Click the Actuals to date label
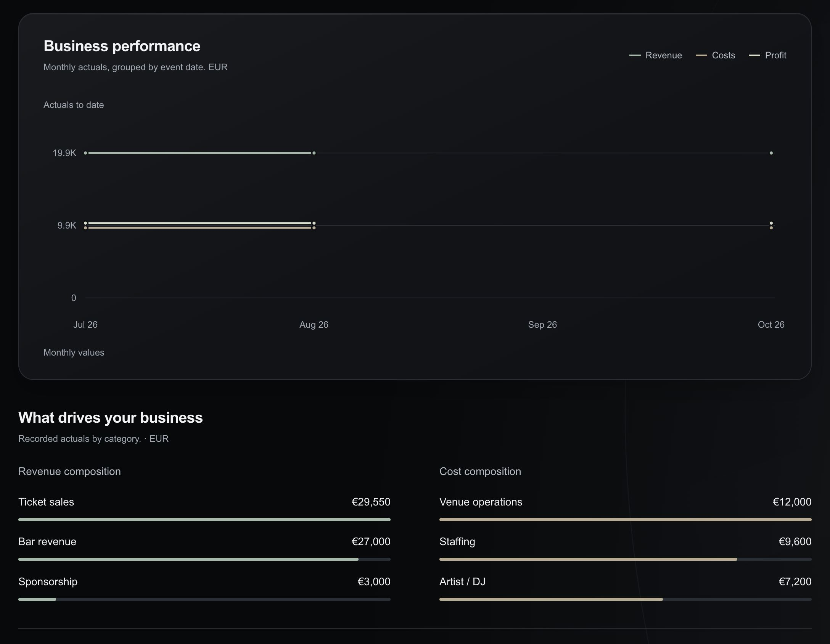 click(x=74, y=105)
